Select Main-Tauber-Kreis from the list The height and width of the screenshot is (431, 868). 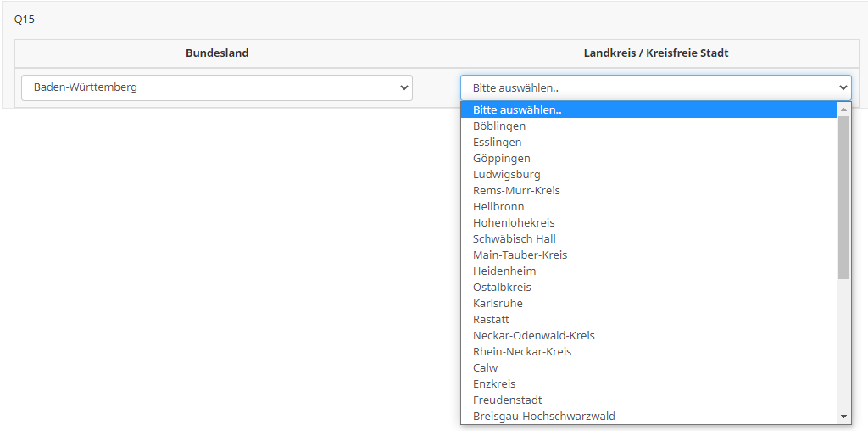[520, 255]
